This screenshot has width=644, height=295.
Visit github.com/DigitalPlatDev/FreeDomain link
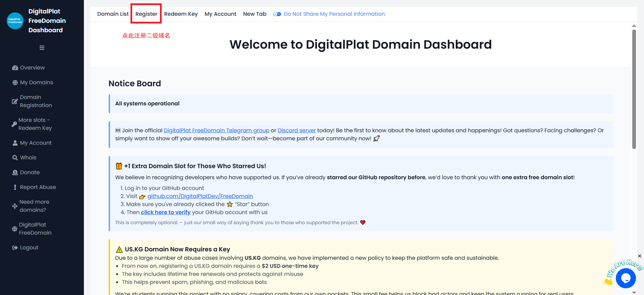[x=200, y=196]
